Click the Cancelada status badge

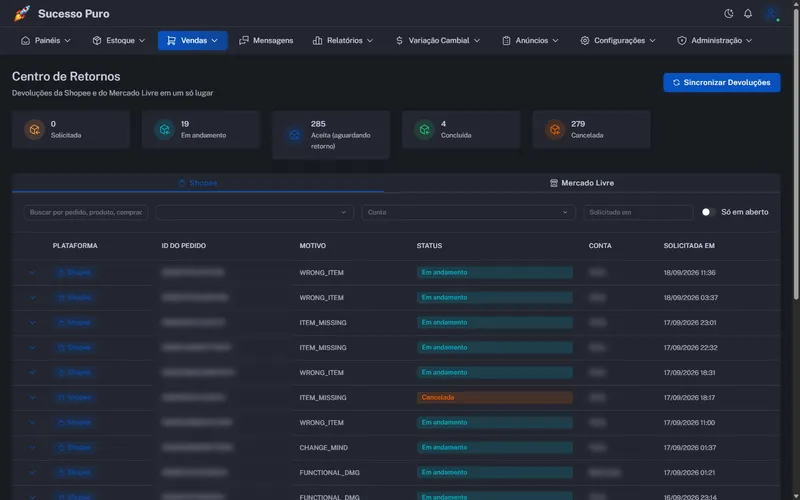tap(494, 397)
